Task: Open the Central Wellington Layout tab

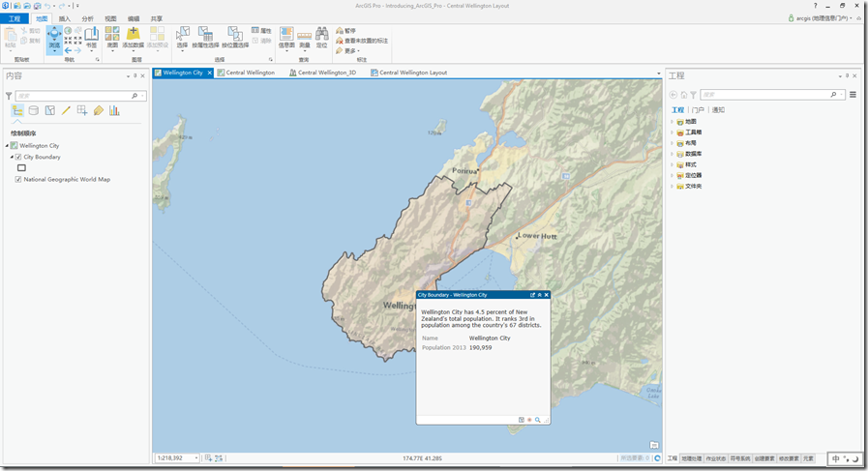Action: [x=409, y=73]
